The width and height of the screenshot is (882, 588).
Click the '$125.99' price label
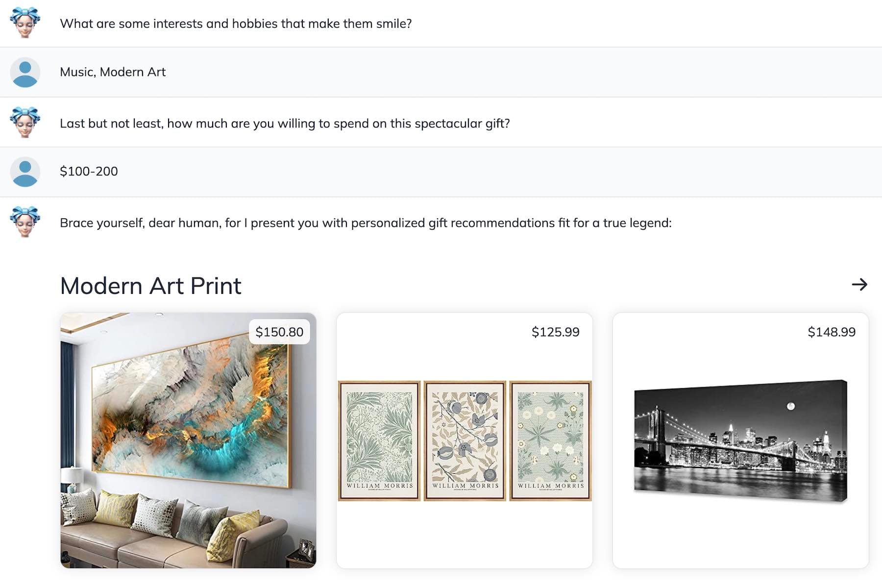tap(555, 332)
